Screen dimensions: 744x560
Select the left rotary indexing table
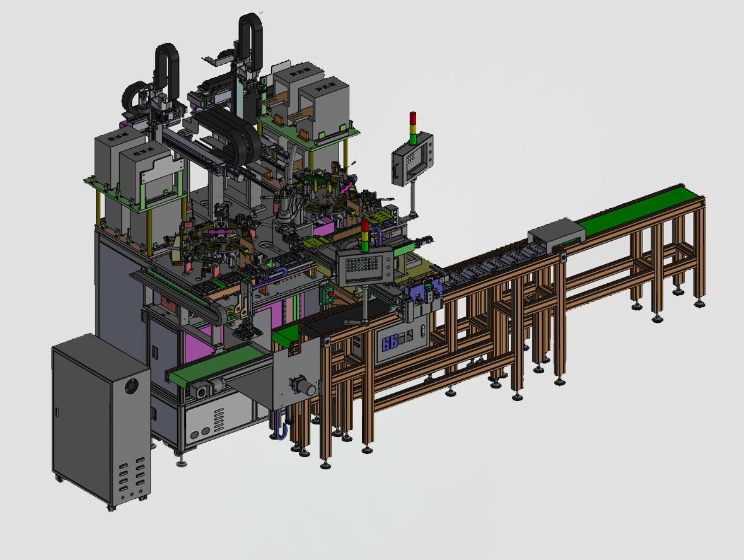214,243
